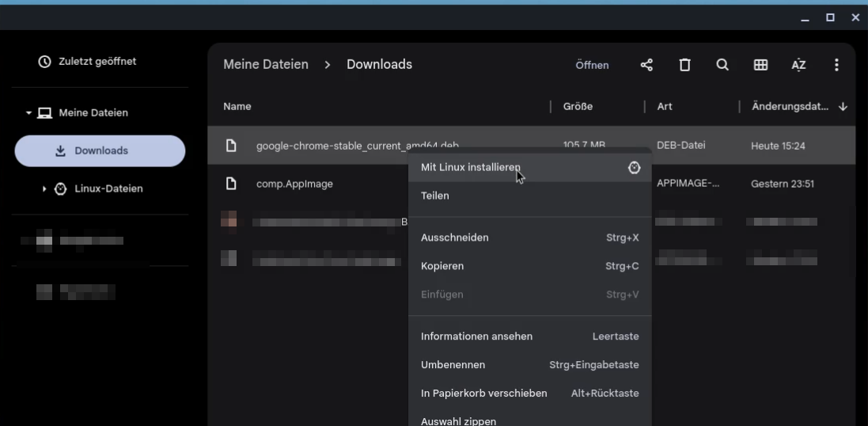
Task: Switch to thumbnail grid view icon
Action: point(760,66)
